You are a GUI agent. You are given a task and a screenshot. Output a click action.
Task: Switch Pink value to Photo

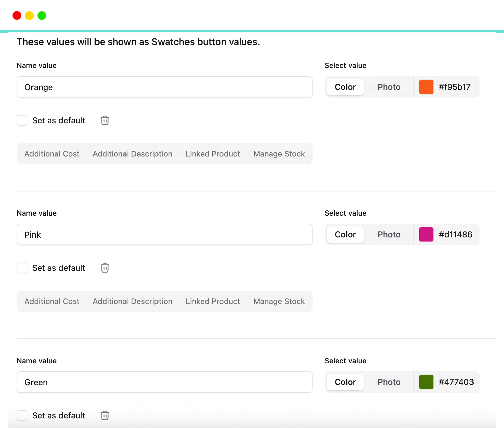click(389, 234)
